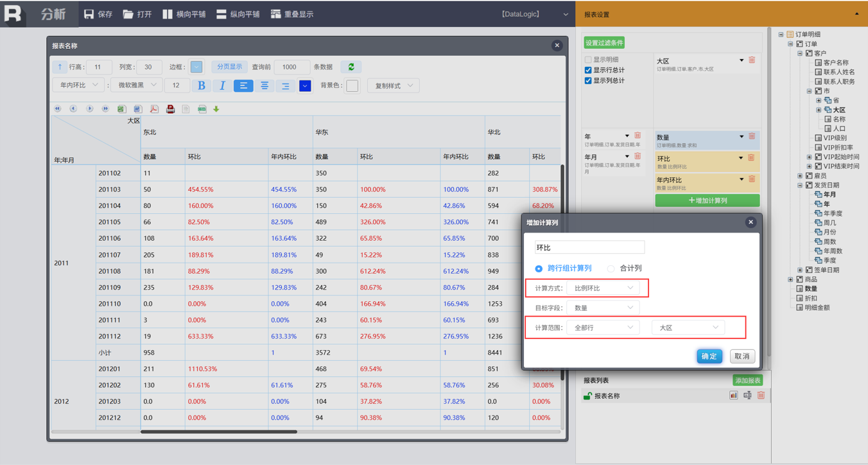The image size is (868, 465).
Task: Open the 背景色 color swatch
Action: pos(352,85)
